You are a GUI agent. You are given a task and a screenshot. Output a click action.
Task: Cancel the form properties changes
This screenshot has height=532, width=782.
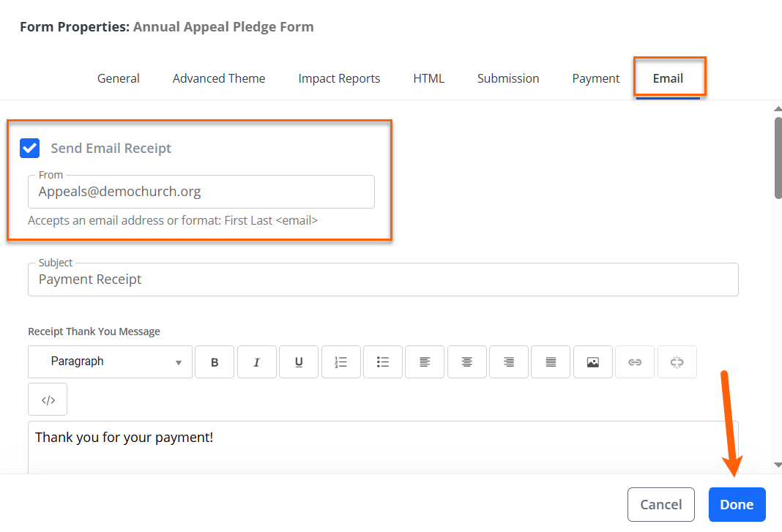(660, 505)
